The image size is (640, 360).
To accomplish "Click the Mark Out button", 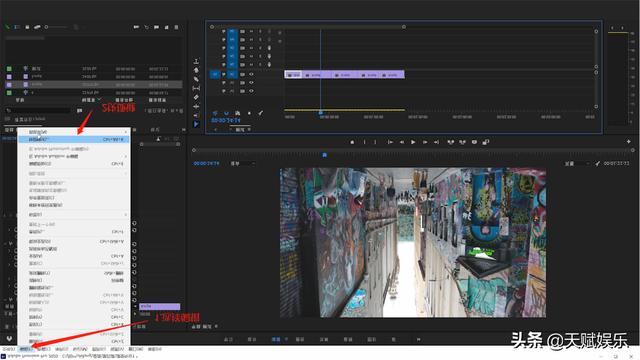I will click(376, 142).
